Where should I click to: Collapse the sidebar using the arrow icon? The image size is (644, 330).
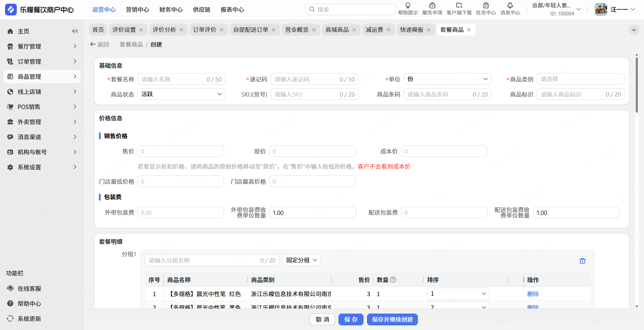[75, 31]
